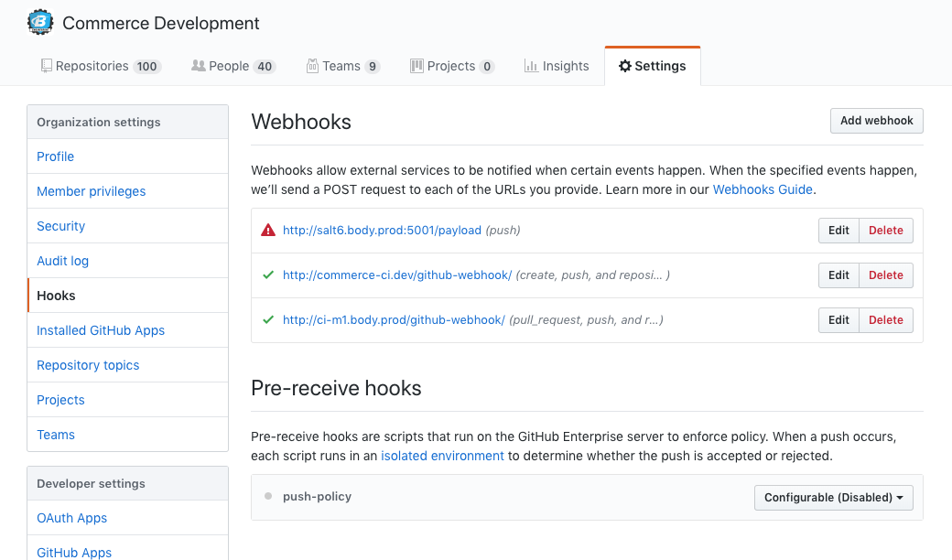The height and width of the screenshot is (560, 952).
Task: Click the People count badge 40
Action: (x=265, y=66)
